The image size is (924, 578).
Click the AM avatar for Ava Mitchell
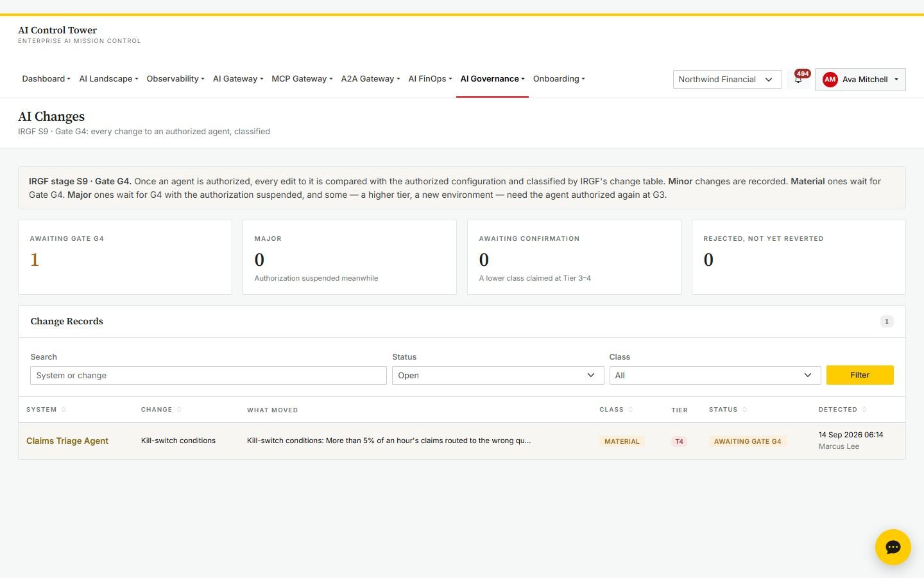pyautogui.click(x=830, y=80)
